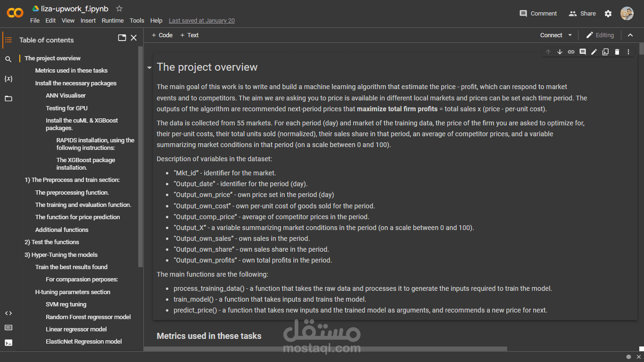Pop out the table of contents panel

(x=122, y=38)
